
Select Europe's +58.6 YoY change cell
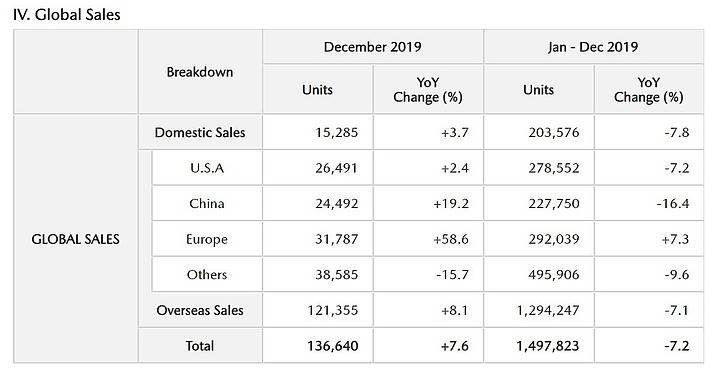[x=428, y=239]
